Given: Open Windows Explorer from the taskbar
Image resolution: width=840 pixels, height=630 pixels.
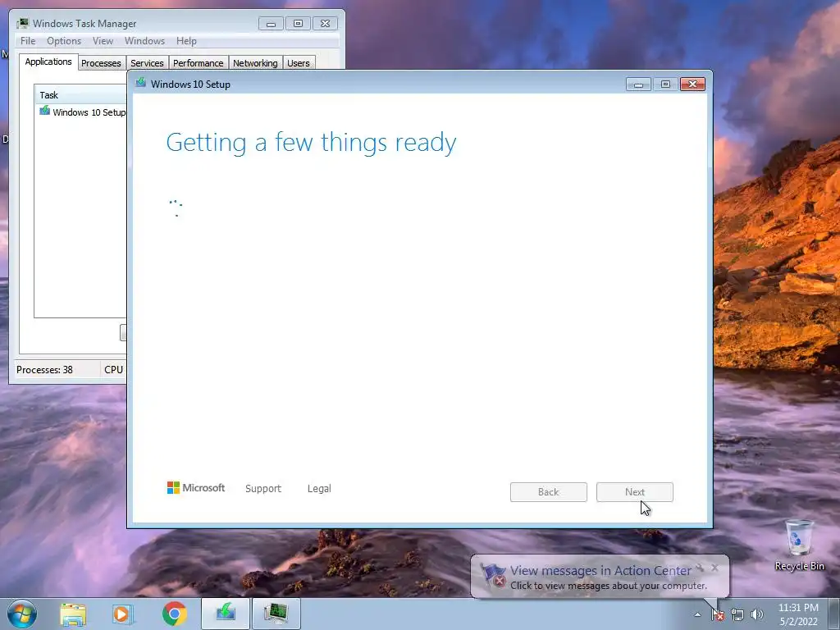Looking at the screenshot, I should 73,614.
